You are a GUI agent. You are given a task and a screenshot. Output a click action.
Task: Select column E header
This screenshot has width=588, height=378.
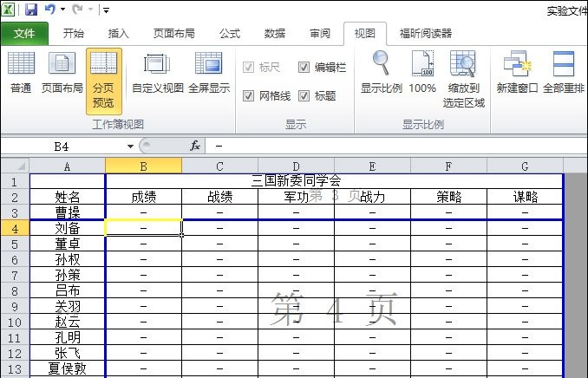point(372,166)
